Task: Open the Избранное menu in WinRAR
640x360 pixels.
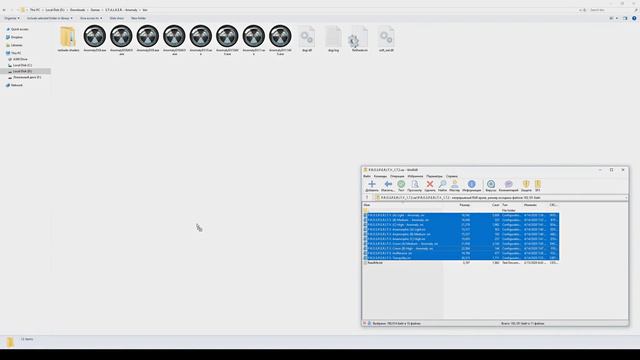Action: pyautogui.click(x=415, y=176)
